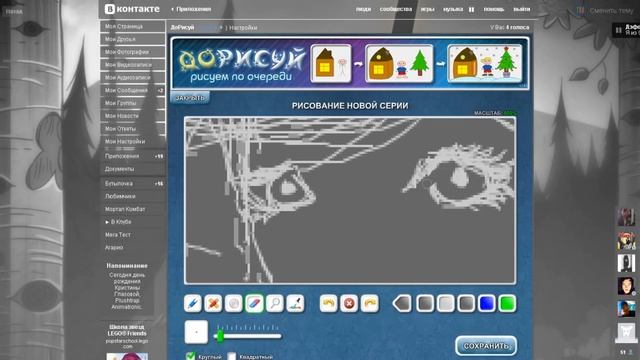640x360 pixels.
Task: Click on the drawing canvas
Action: pyautogui.click(x=350, y=200)
